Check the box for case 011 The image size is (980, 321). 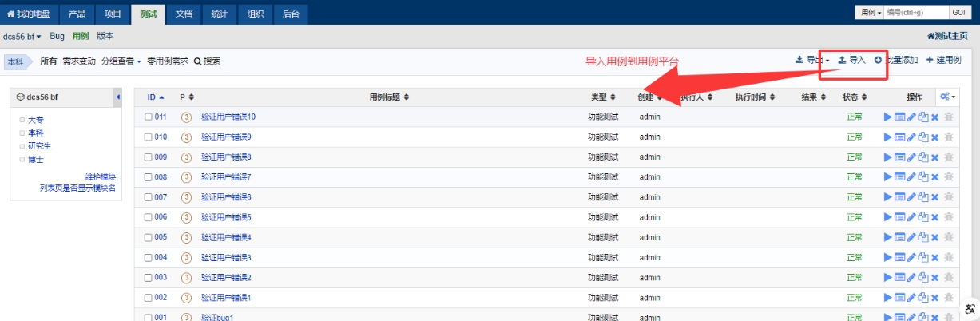[x=148, y=117]
